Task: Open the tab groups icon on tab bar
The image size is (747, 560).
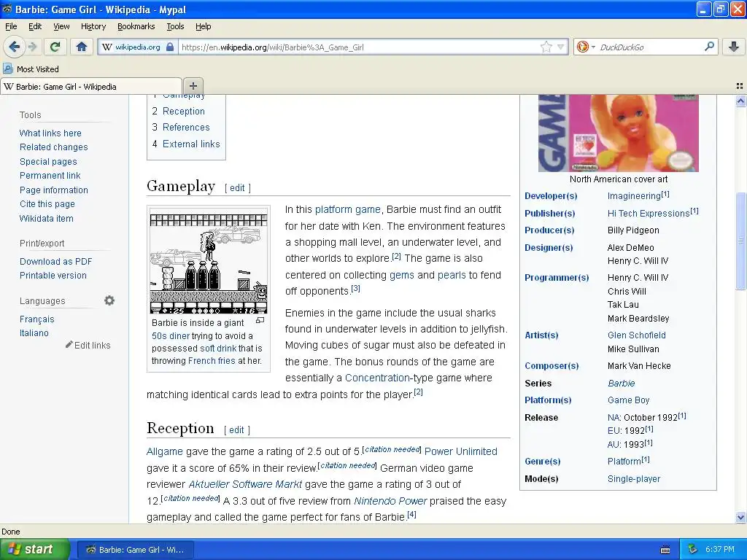Action: point(740,86)
